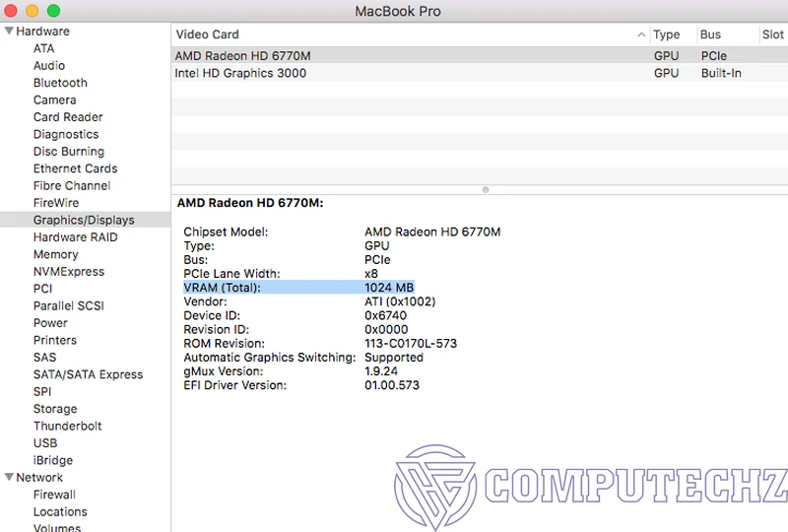This screenshot has width=788, height=532.
Task: Click the Hardware section header
Action: click(42, 32)
